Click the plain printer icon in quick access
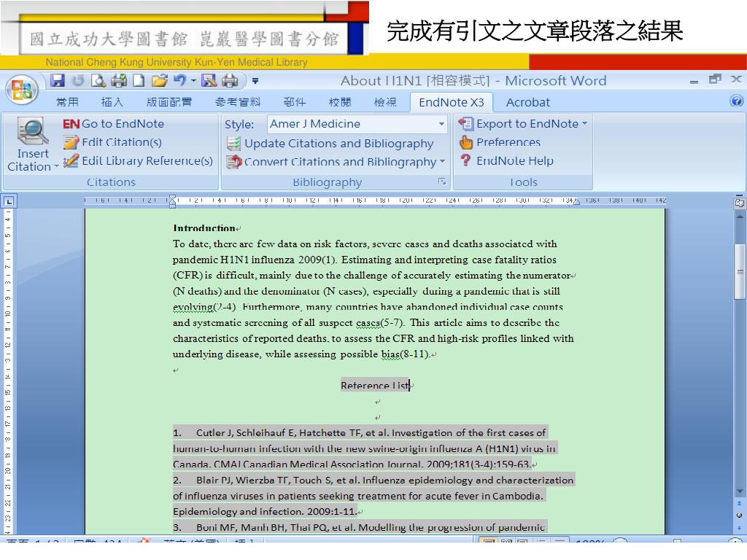The height and width of the screenshot is (560, 747). click(x=230, y=80)
